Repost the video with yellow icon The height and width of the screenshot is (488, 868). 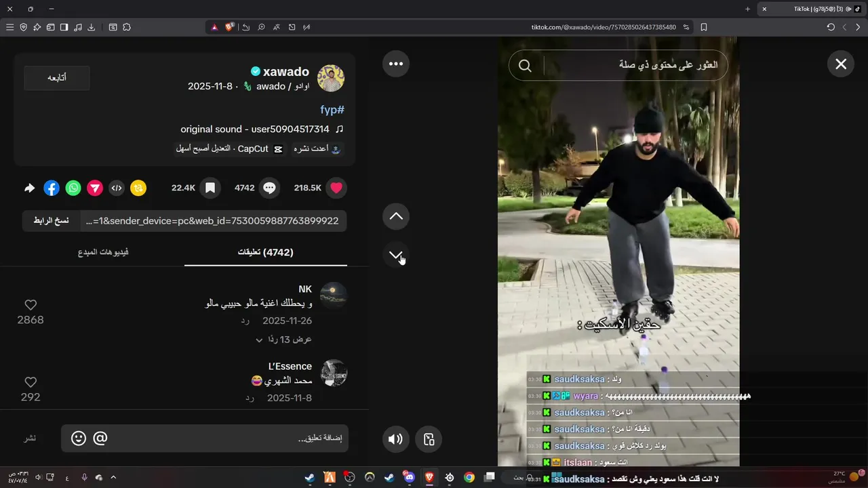coord(138,188)
